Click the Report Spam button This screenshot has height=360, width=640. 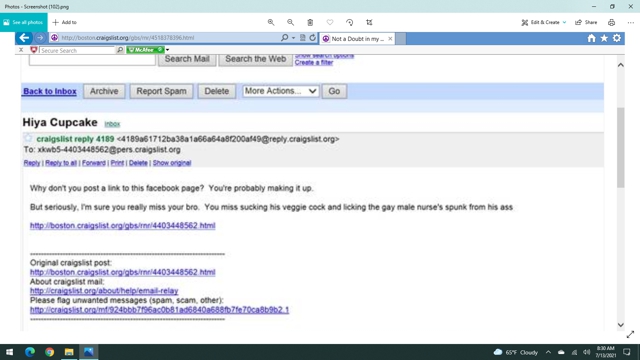(x=161, y=91)
